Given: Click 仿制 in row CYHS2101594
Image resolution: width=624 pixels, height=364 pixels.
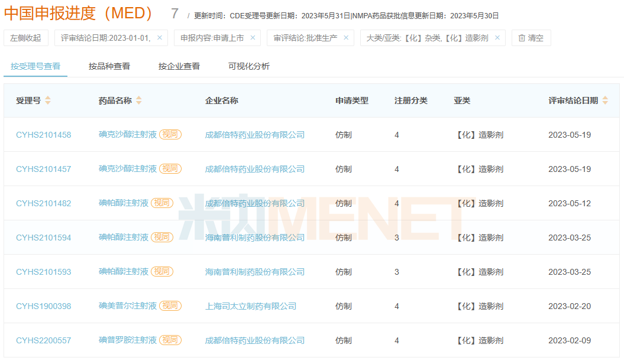Looking at the screenshot, I should [344, 238].
